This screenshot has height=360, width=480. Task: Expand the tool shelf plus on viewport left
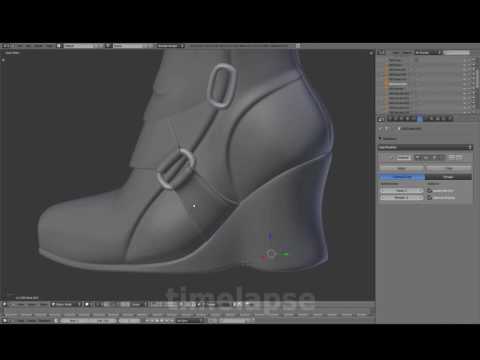pyautogui.click(x=3, y=60)
